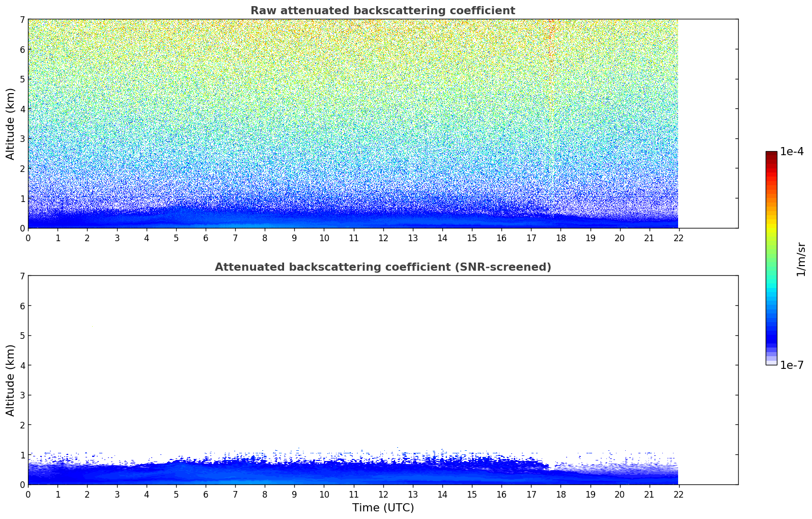
Task: Click the '17' time tick on the top plot
Action: (531, 238)
